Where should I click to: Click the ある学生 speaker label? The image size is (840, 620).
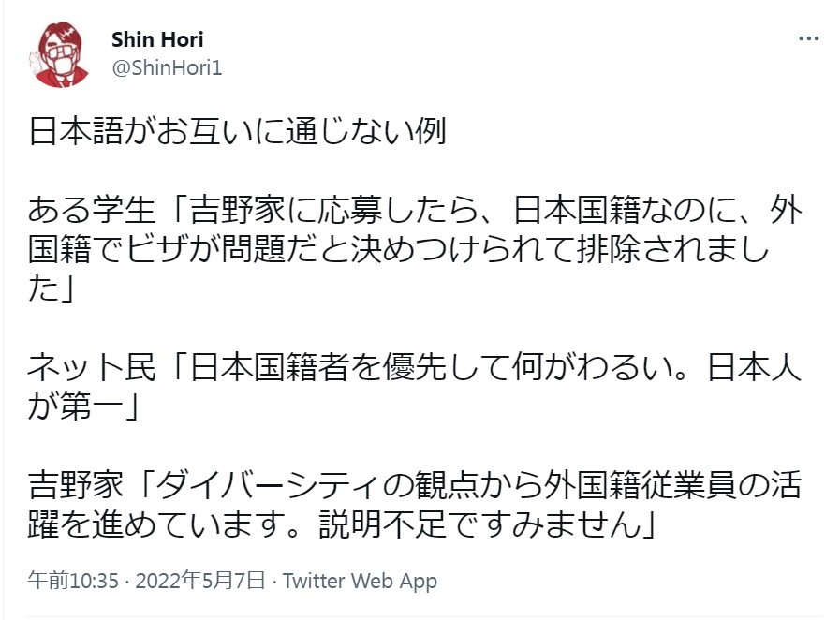pos(95,206)
